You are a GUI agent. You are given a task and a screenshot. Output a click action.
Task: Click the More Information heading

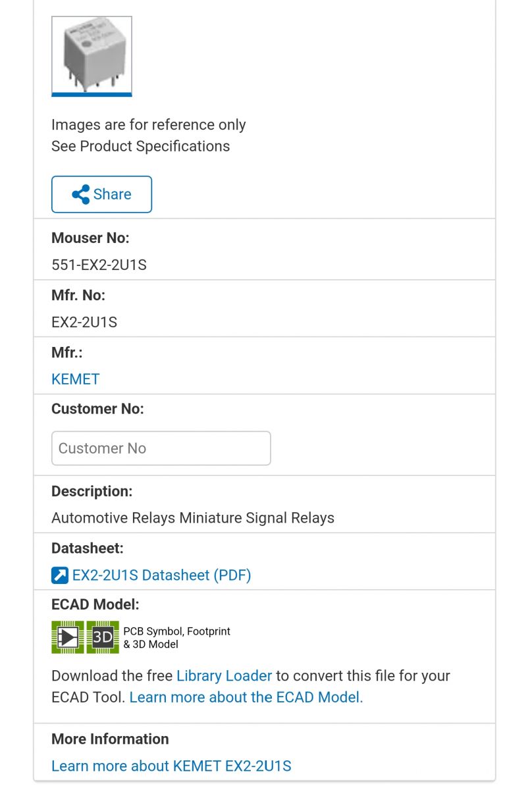[x=110, y=739]
